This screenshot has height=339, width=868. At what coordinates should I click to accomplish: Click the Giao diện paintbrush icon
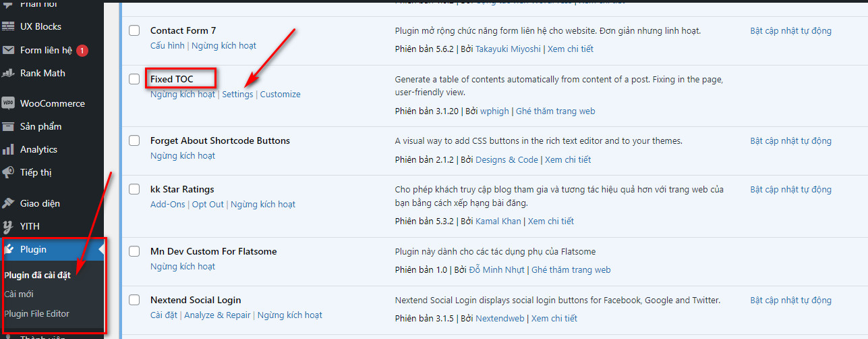(x=8, y=203)
